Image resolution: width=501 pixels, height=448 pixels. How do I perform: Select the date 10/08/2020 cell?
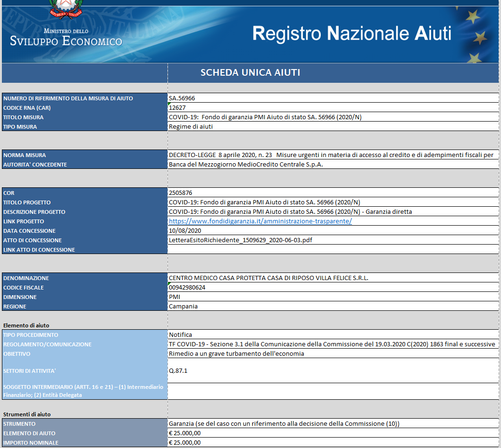click(333, 231)
